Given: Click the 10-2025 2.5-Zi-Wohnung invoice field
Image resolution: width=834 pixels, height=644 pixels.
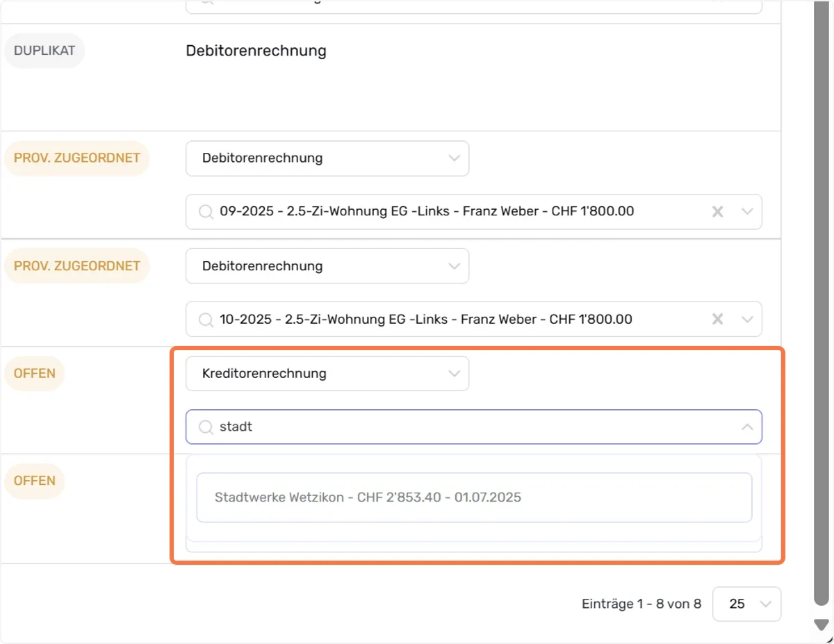Looking at the screenshot, I should (474, 320).
